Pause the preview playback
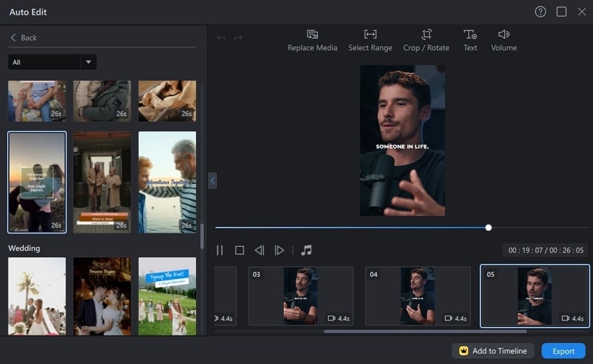Image resolution: width=593 pixels, height=364 pixels. click(x=220, y=250)
